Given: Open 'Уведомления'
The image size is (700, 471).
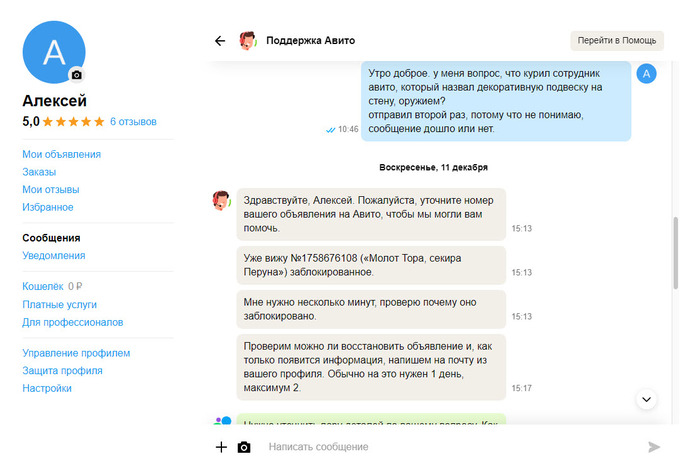Looking at the screenshot, I should click(x=54, y=256).
